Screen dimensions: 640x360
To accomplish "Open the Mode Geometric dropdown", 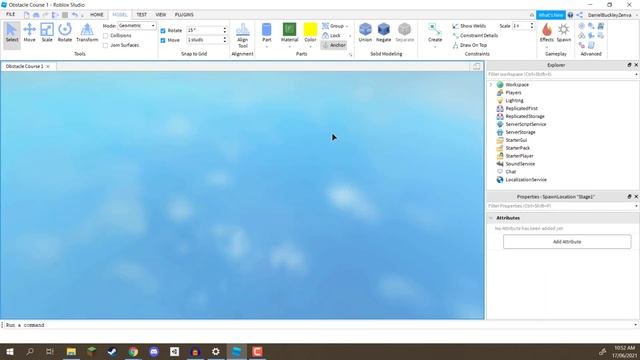I will [x=137, y=25].
